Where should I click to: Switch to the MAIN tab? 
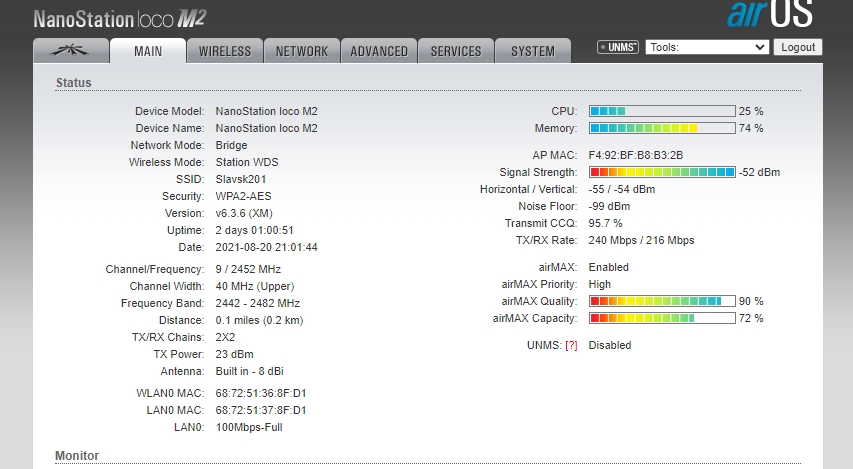coord(148,51)
